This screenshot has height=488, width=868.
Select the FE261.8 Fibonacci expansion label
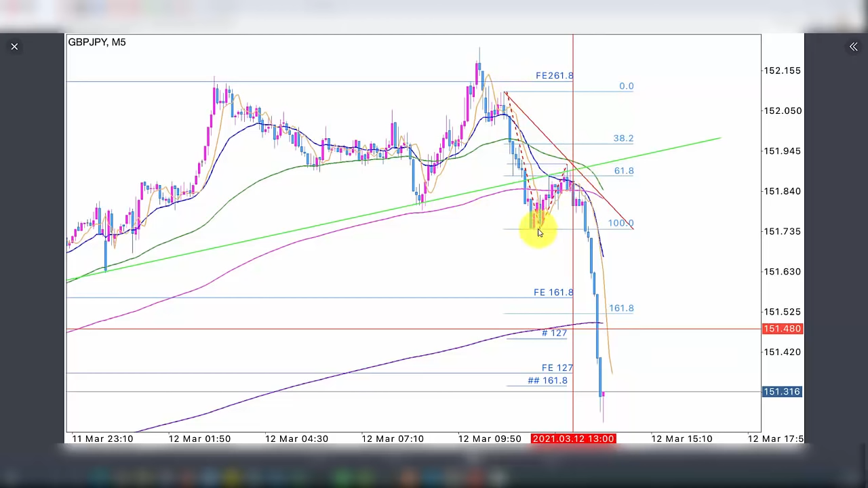click(554, 75)
